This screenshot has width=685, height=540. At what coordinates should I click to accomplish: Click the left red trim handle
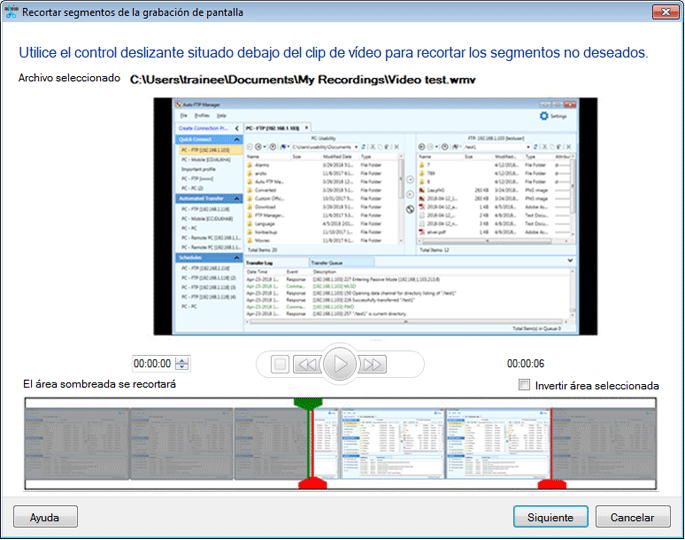click(x=311, y=484)
